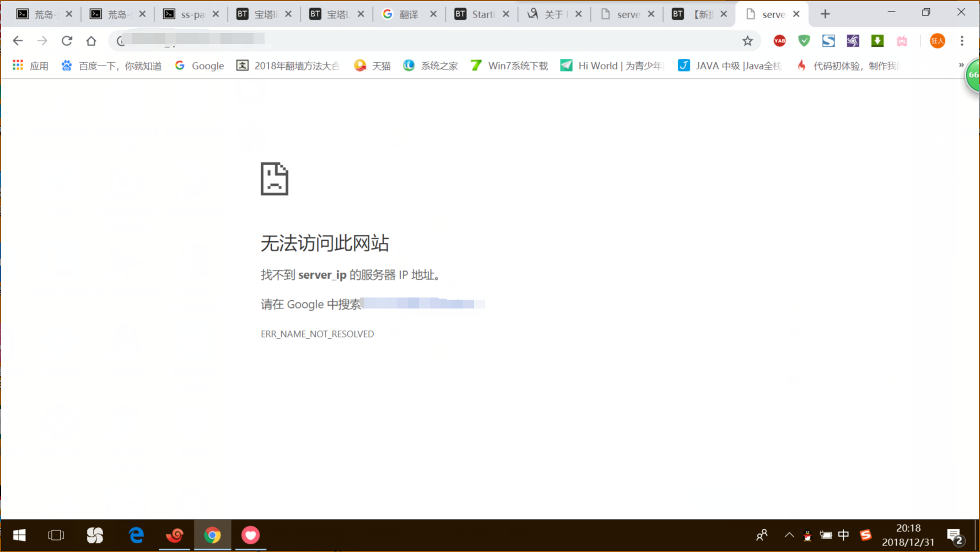Open the red YAB extension
Image resolution: width=980 pixels, height=552 pixels.
[779, 41]
